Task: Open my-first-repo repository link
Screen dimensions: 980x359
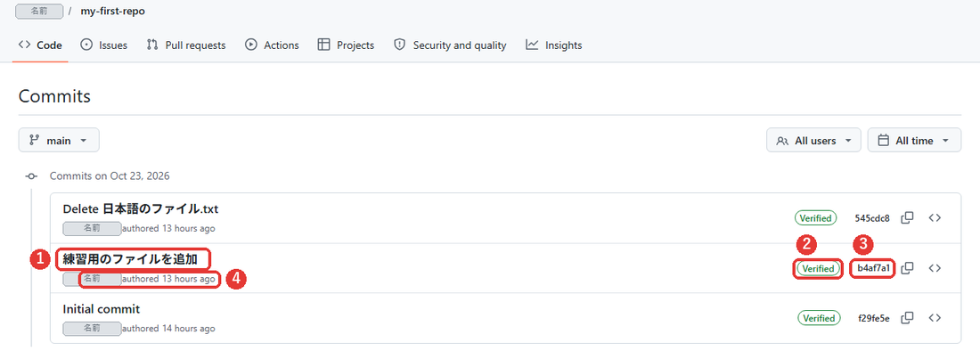Action: click(x=112, y=12)
